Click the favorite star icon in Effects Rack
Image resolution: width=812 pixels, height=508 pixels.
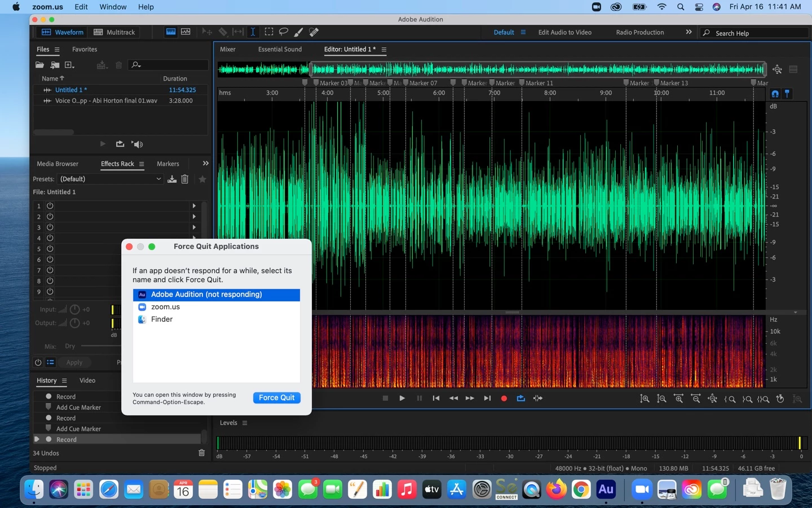[x=202, y=179]
